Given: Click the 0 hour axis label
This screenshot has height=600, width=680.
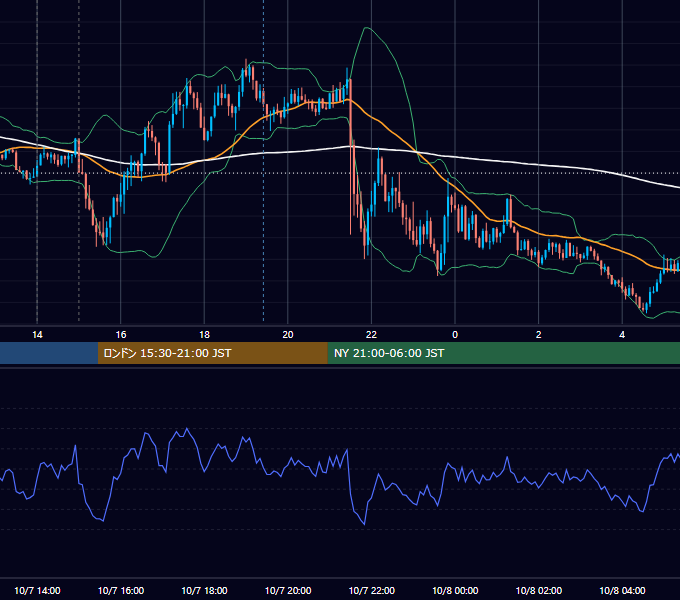Looking at the screenshot, I should pos(455,335).
